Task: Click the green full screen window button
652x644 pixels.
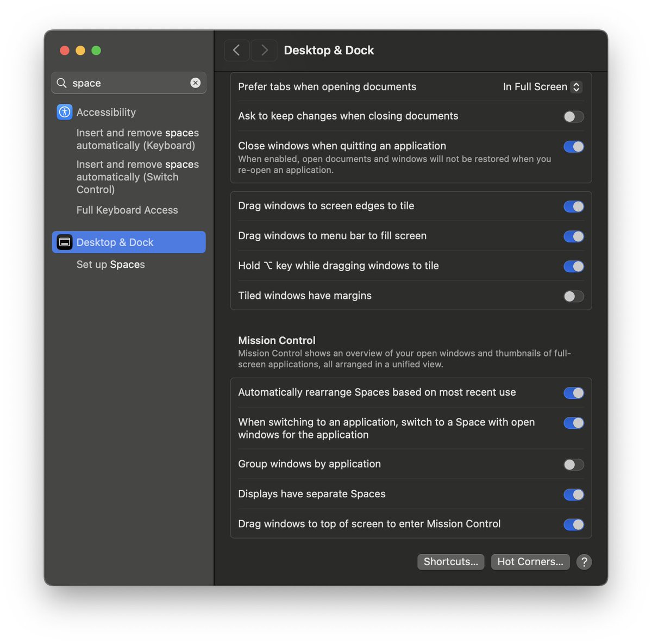Action: (96, 51)
